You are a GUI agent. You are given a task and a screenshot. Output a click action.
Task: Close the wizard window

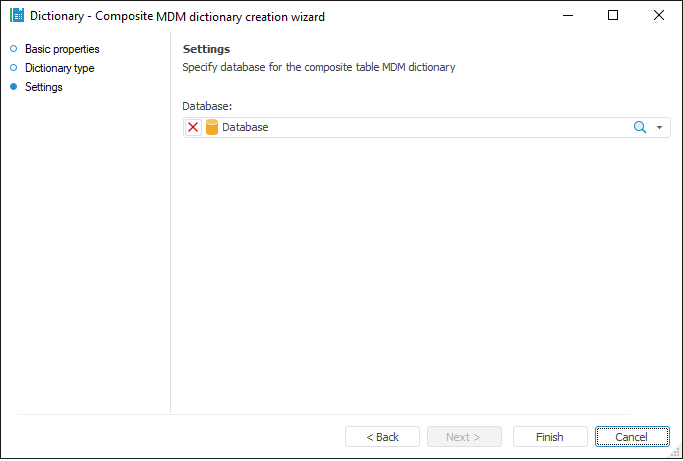[x=658, y=16]
